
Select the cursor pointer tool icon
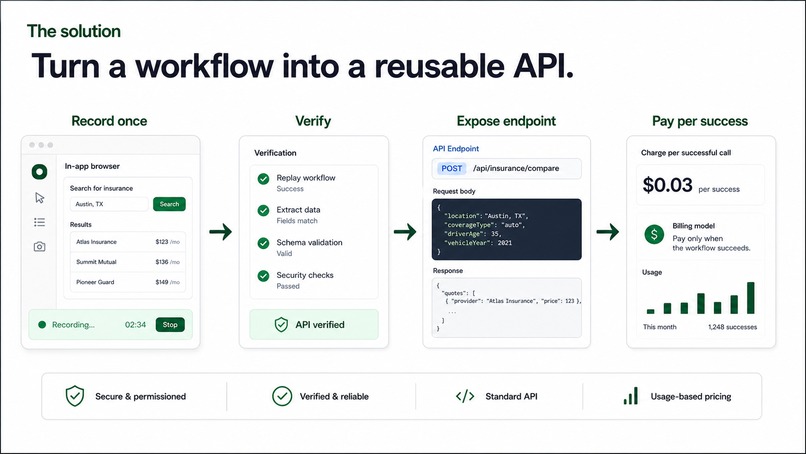pyautogui.click(x=40, y=198)
